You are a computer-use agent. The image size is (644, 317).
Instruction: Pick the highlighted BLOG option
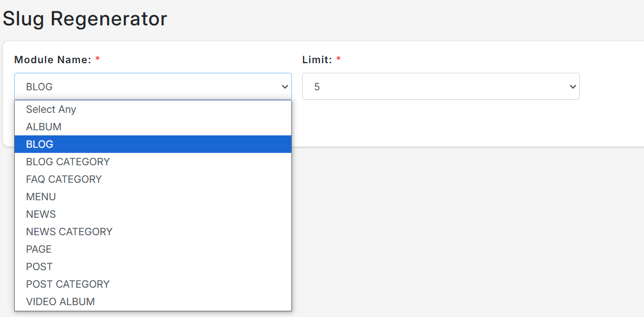pyautogui.click(x=153, y=144)
